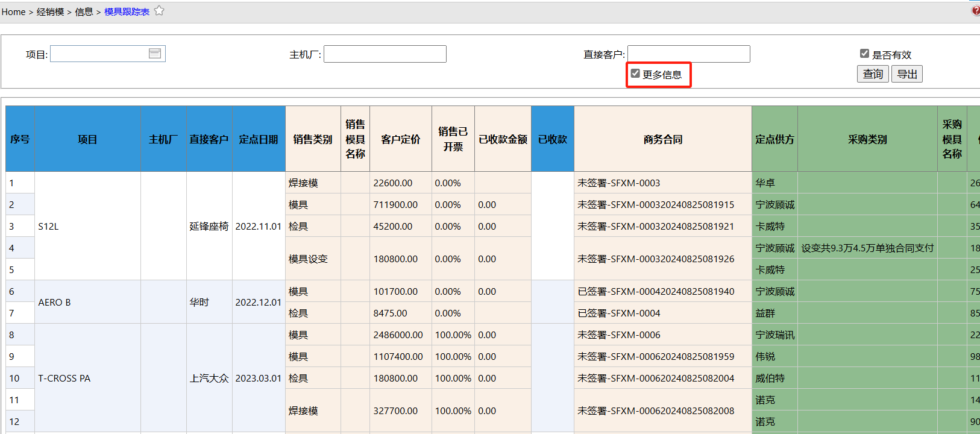The width and height of the screenshot is (980, 434).
Task: Click the 采购模具名称 column header
Action: click(952, 139)
